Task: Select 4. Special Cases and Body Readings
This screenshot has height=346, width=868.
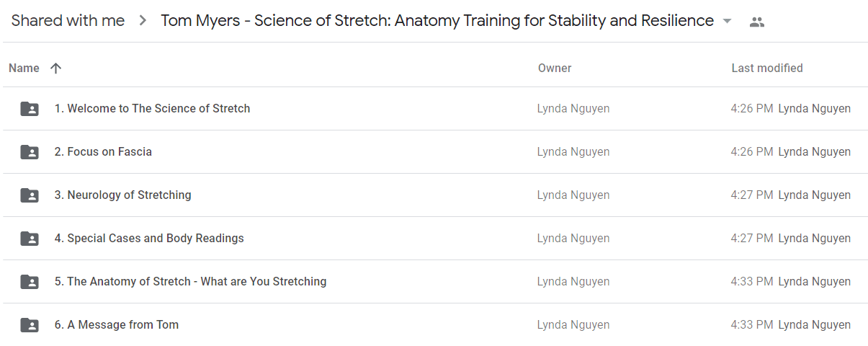Action: (x=434, y=239)
